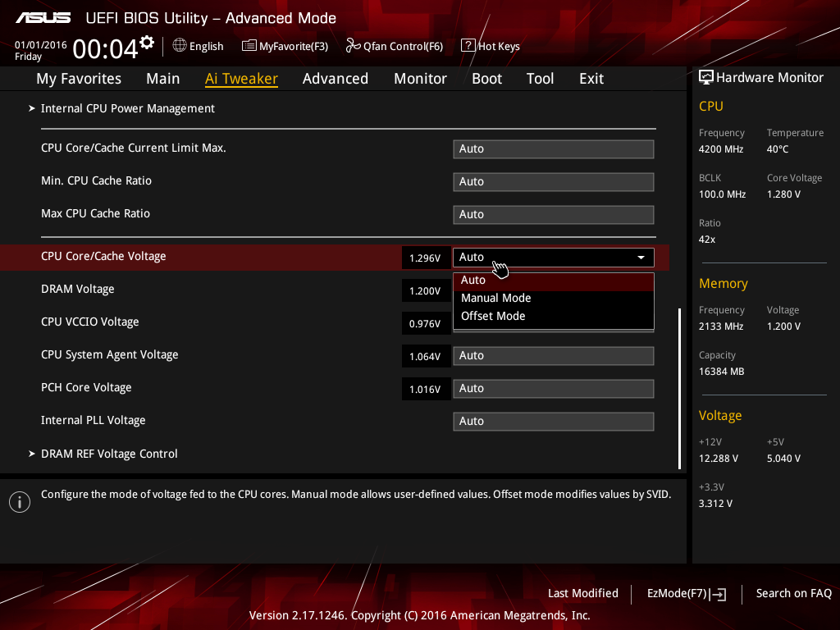
Task: Click the 00:04 clock display
Action: click(x=106, y=49)
